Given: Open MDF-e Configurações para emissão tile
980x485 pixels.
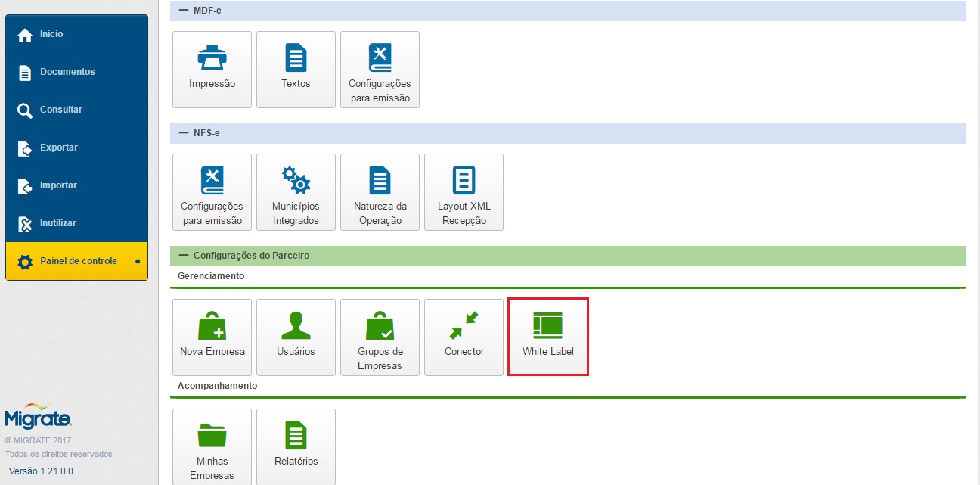Looking at the screenshot, I should [x=380, y=69].
